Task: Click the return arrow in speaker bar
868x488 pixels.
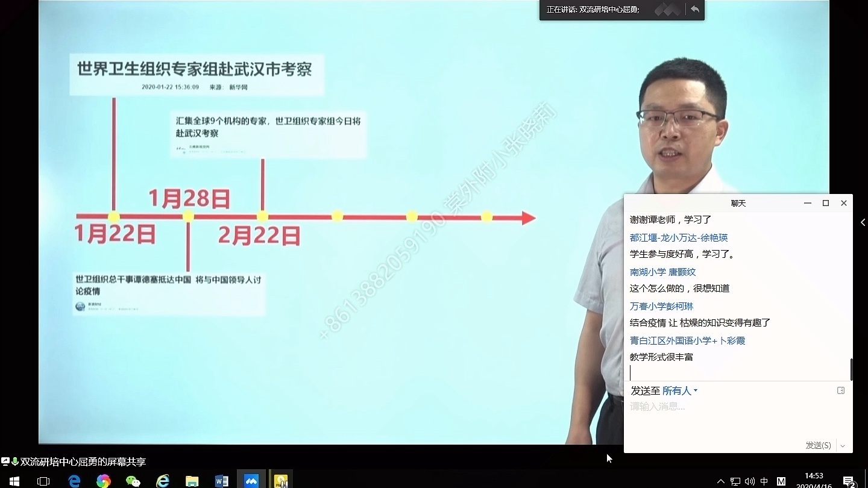Action: 695,10
